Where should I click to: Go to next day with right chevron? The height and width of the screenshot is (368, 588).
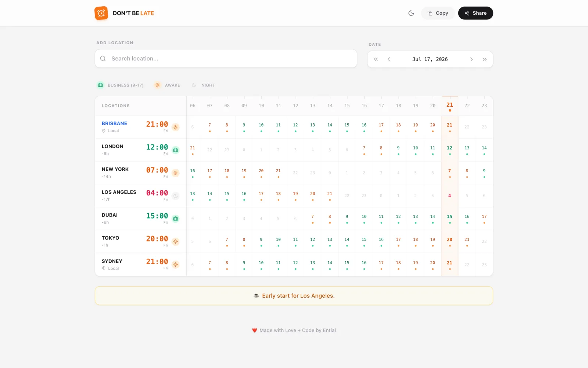[472, 59]
